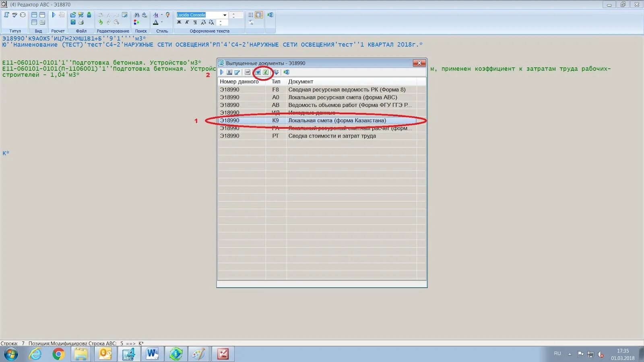The image size is (644, 362).
Task: Click the binoculars Find icon in Поиск group
Action: click(x=136, y=15)
